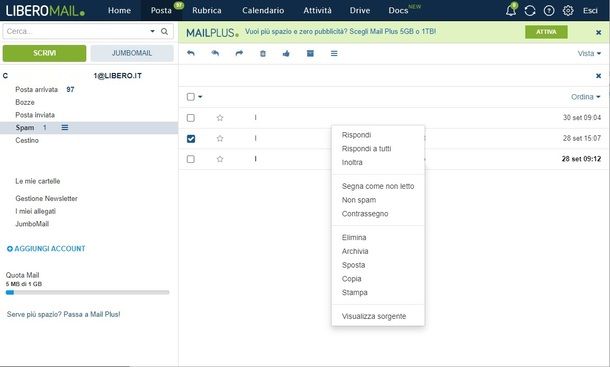Open the Spam folder actions menu icon
This screenshot has width=610, height=367.
[65, 128]
